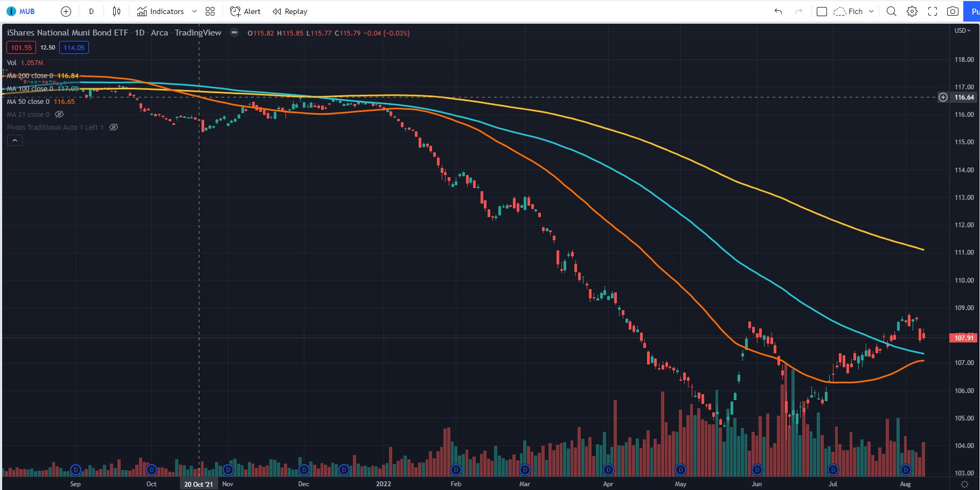Open chart axis settings icon at bottom right
Screen dimensions: 980x490
tap(964, 484)
